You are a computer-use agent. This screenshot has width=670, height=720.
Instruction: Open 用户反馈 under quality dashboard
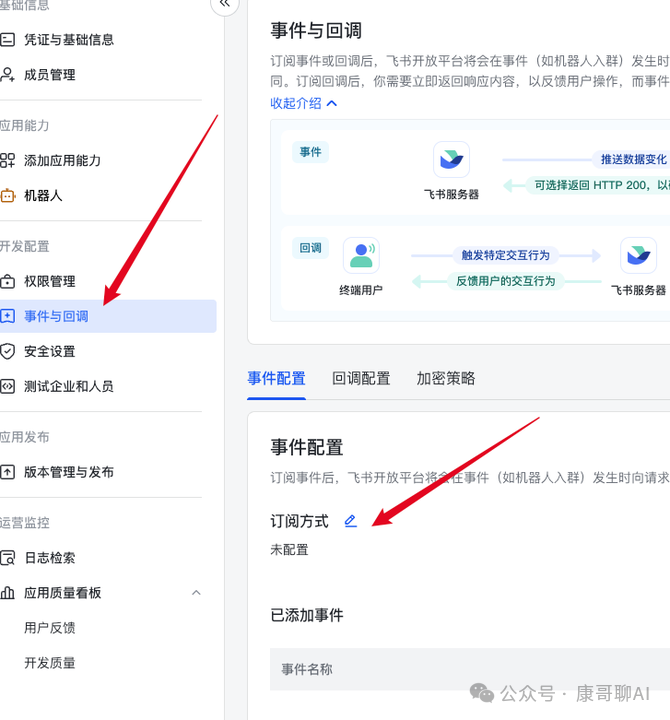(x=50, y=627)
